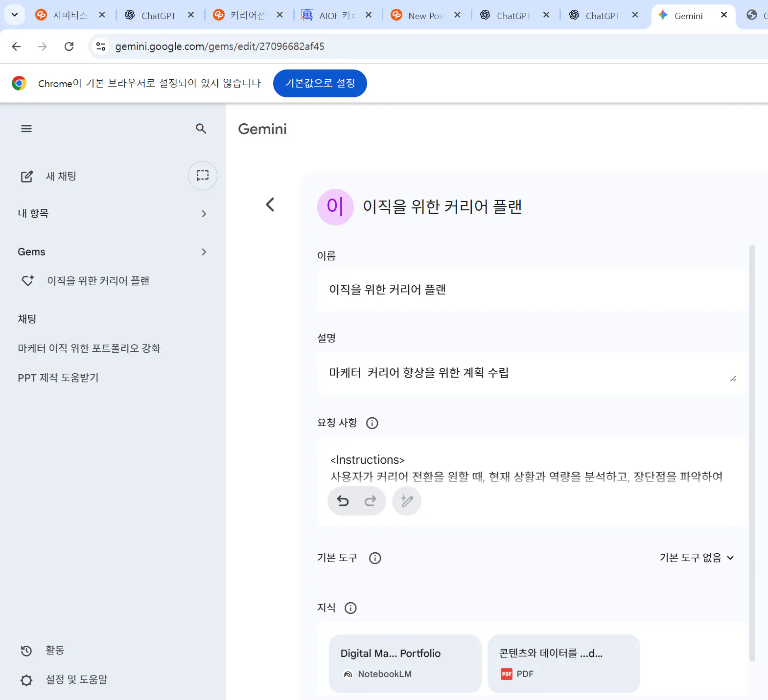This screenshot has width=768, height=700.
Task: Click the description field resize handle
Action: coord(733,379)
